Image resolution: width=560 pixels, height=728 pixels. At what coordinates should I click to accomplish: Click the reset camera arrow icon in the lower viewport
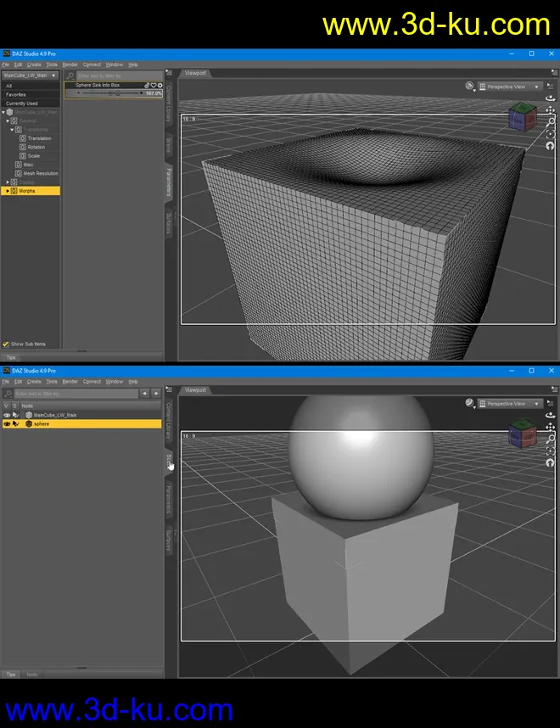coord(551,462)
